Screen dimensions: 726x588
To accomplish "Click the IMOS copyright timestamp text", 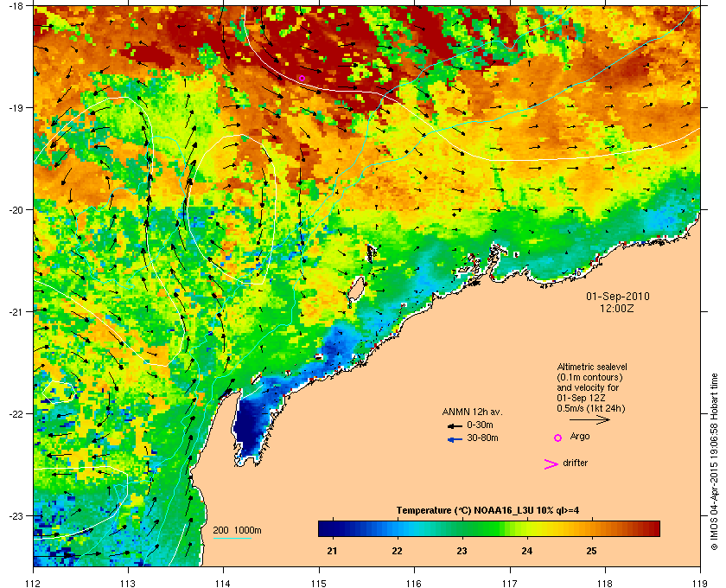I will [714, 463].
